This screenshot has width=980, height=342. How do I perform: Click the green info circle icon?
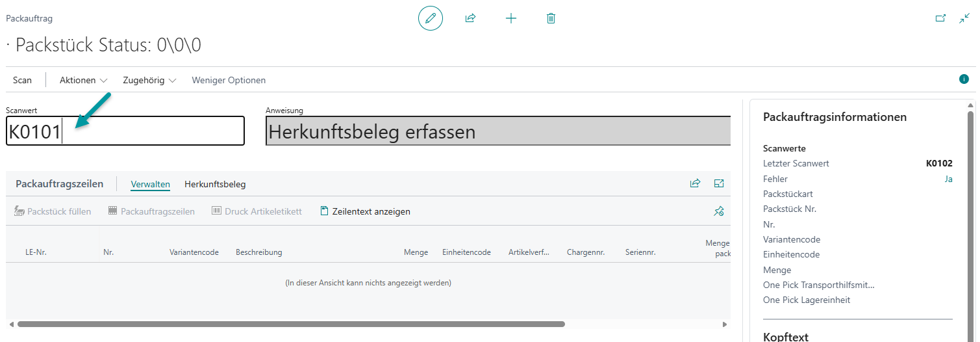point(964,79)
